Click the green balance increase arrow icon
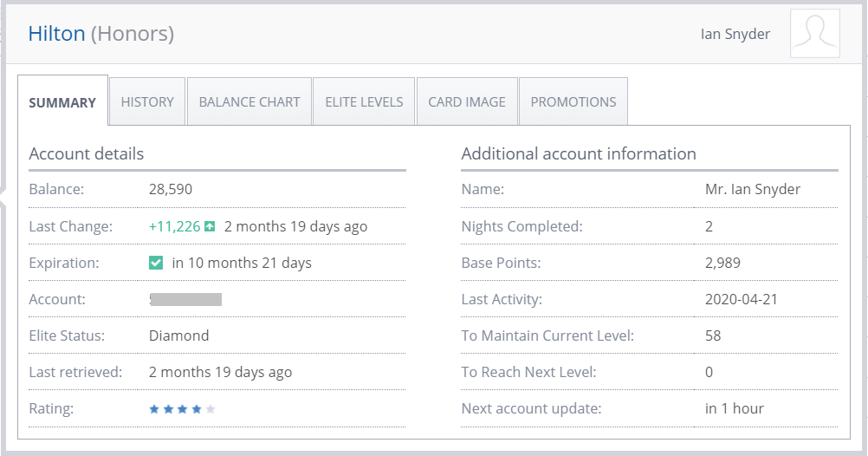Image resolution: width=868 pixels, height=456 pixels. click(210, 226)
